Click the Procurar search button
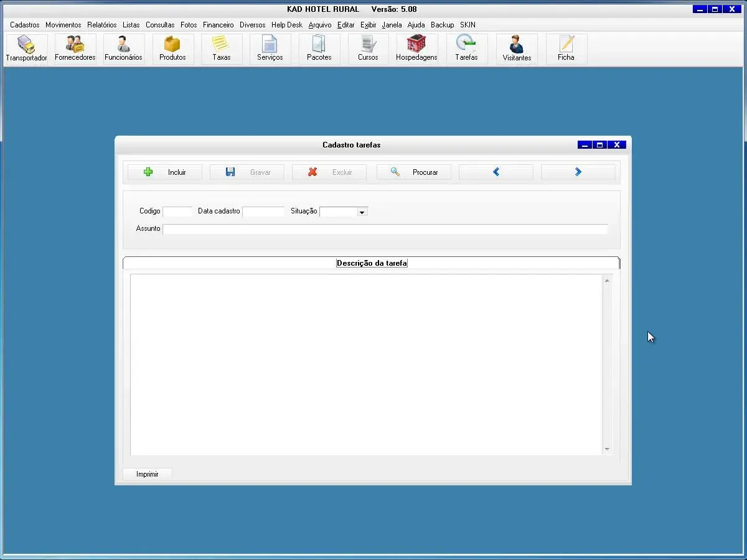 click(x=414, y=172)
